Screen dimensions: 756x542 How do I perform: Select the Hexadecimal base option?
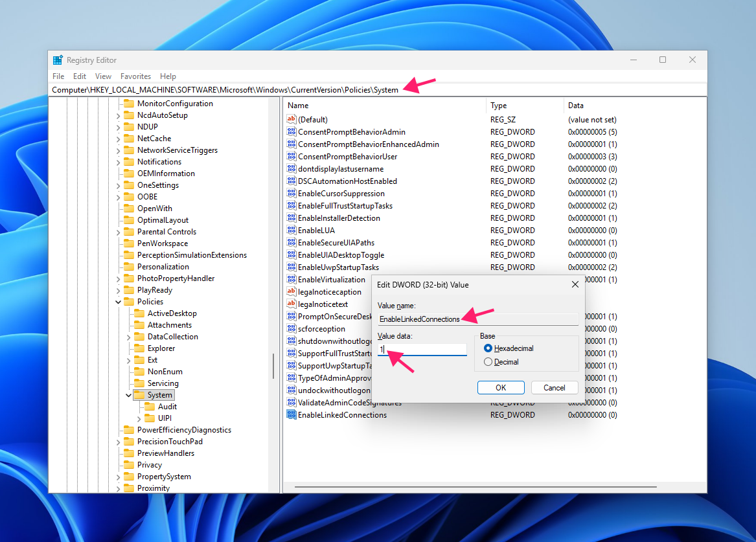pos(488,348)
